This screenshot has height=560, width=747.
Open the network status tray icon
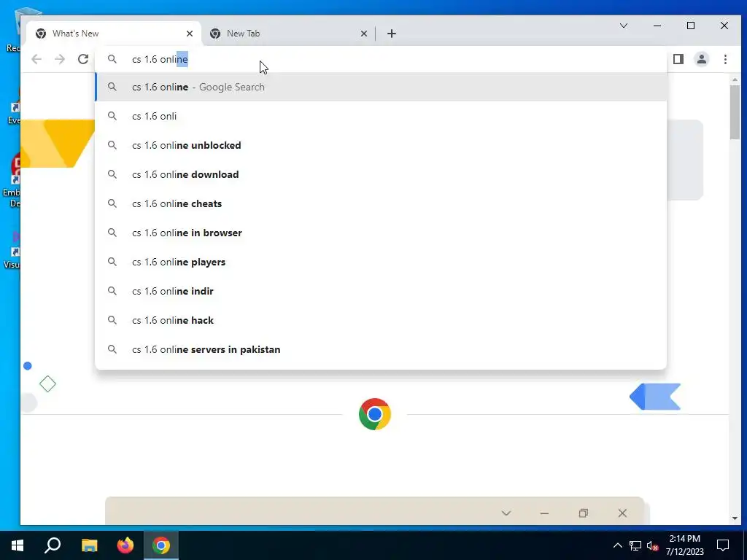(x=635, y=545)
